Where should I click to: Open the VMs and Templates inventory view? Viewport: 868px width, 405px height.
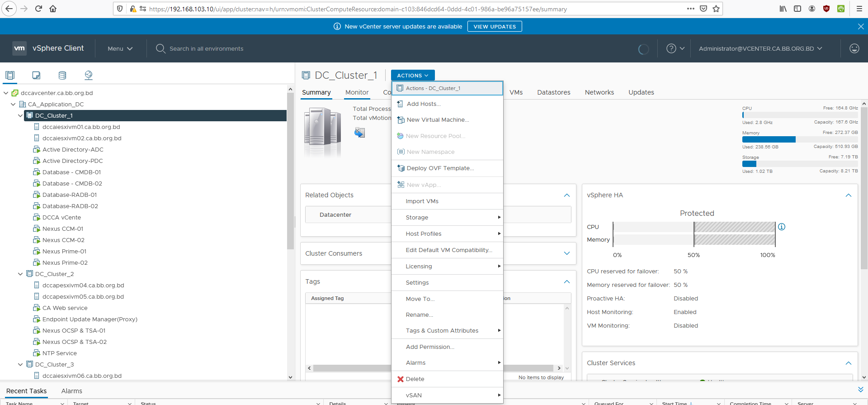point(36,75)
